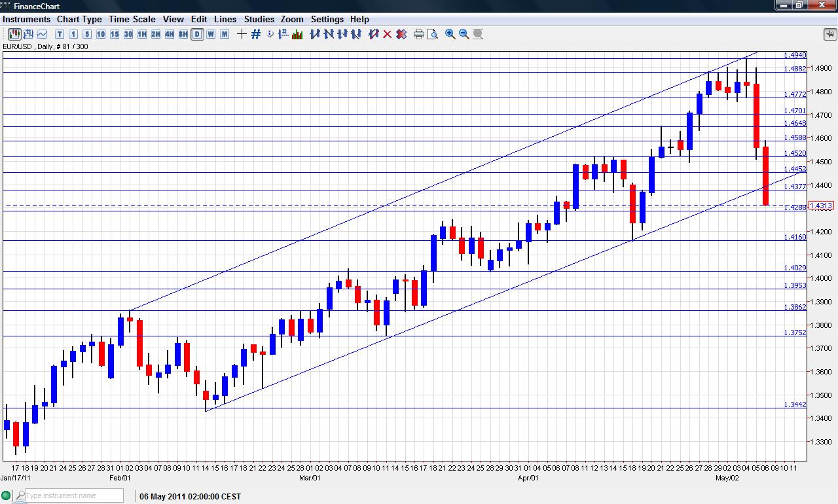838x504 pixels.
Task: Click the 1.4313 current price label
Action: point(821,206)
